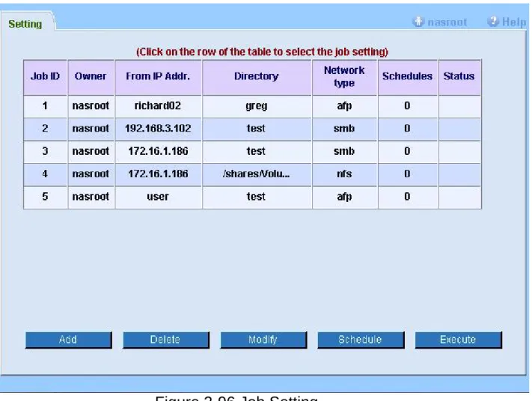Select job row with ID 1
The width and height of the screenshot is (532, 401).
(252, 106)
